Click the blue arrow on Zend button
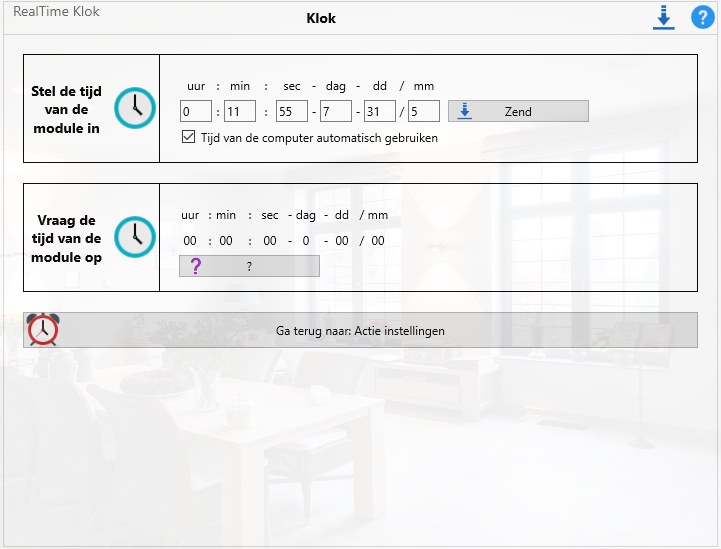The image size is (721, 549). [465, 111]
